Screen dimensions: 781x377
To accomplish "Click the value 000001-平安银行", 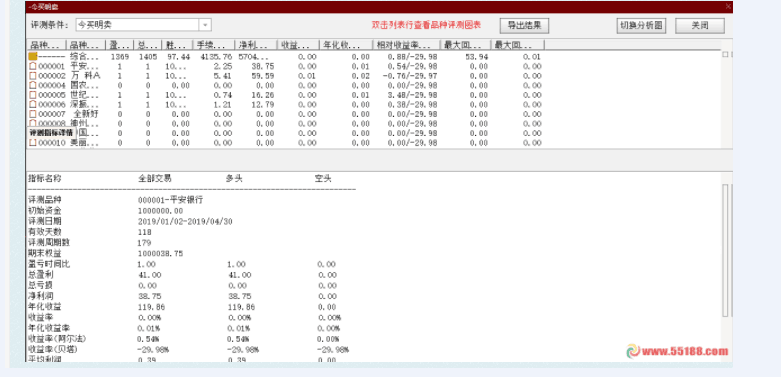I will point(170,200).
